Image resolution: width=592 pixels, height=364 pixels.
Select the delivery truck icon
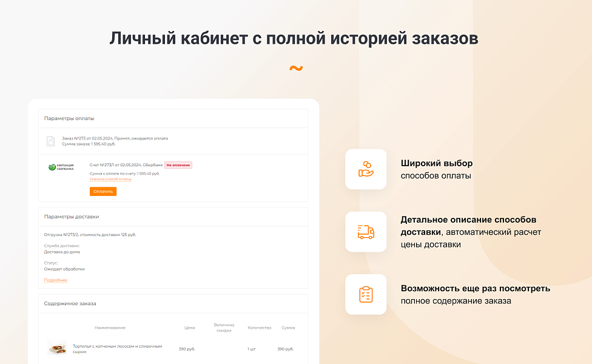point(366,232)
